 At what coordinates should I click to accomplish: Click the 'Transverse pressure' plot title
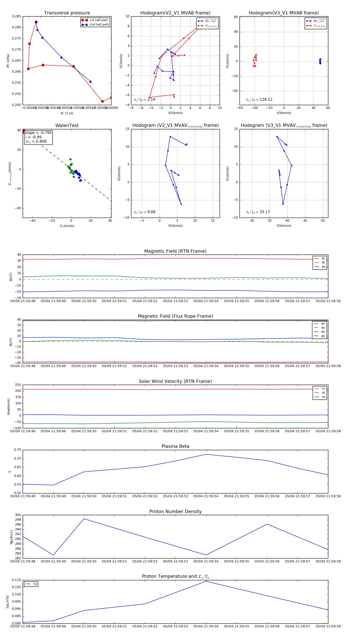coord(67,13)
